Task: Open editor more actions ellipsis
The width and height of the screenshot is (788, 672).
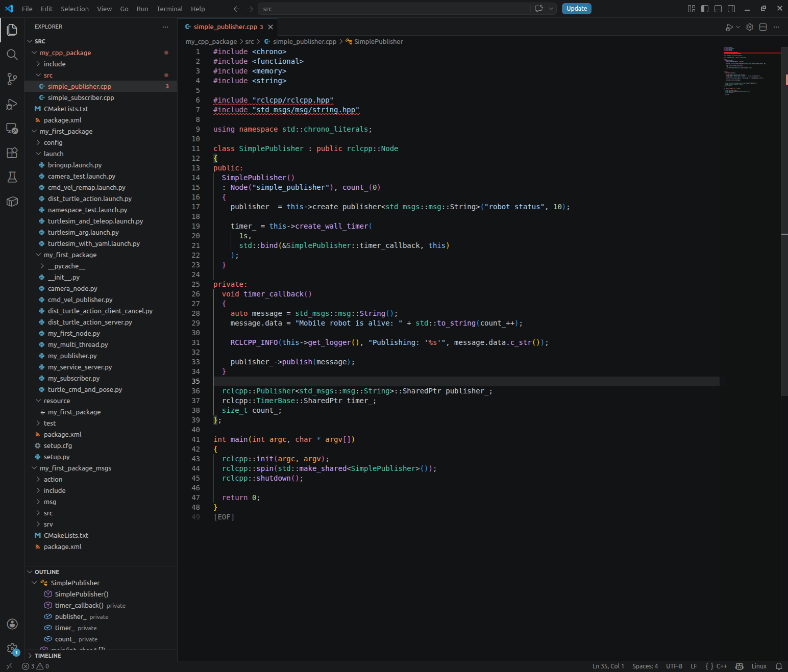Action: (776, 27)
